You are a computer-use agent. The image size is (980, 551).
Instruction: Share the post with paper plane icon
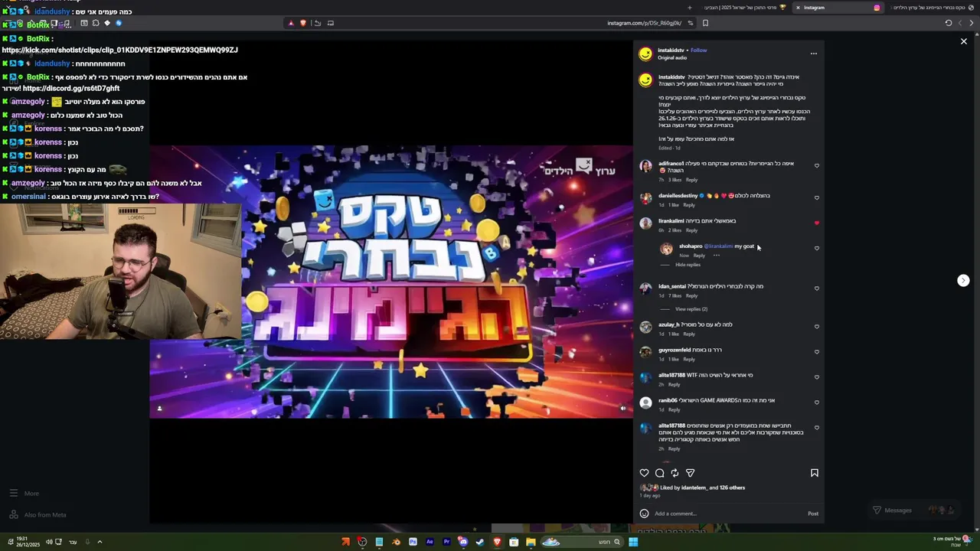click(690, 473)
